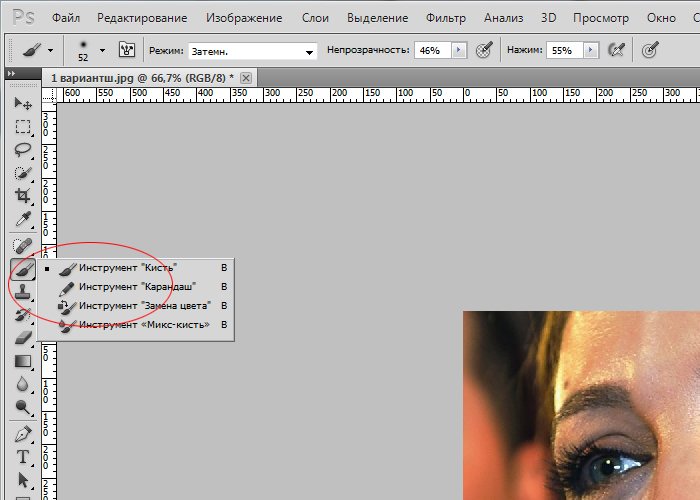Toggle tablet pressure for opacity
This screenshot has height=500, width=700.
click(484, 50)
